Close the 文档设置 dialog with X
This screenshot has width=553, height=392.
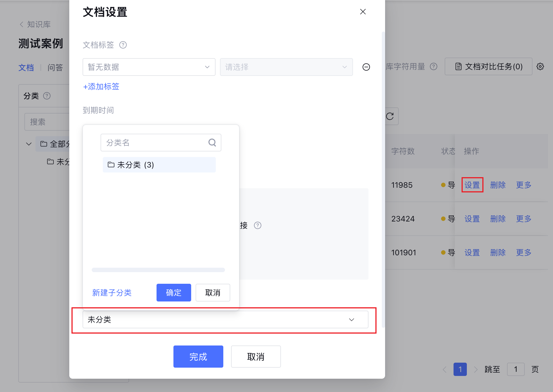[x=363, y=12]
